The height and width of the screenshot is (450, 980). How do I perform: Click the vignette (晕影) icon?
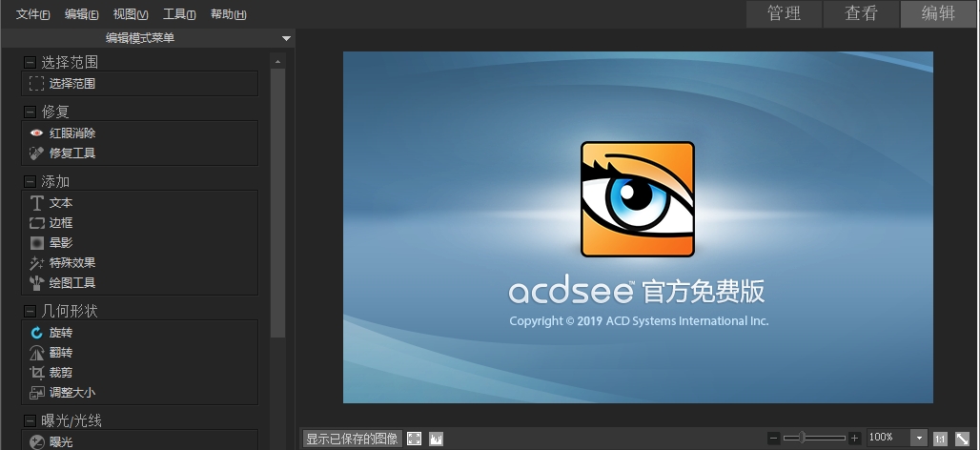(36, 242)
